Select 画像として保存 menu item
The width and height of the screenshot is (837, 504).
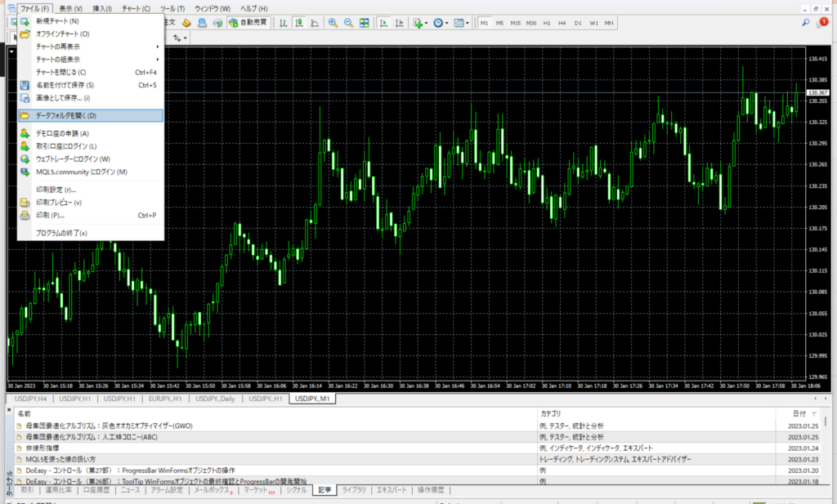91,97
